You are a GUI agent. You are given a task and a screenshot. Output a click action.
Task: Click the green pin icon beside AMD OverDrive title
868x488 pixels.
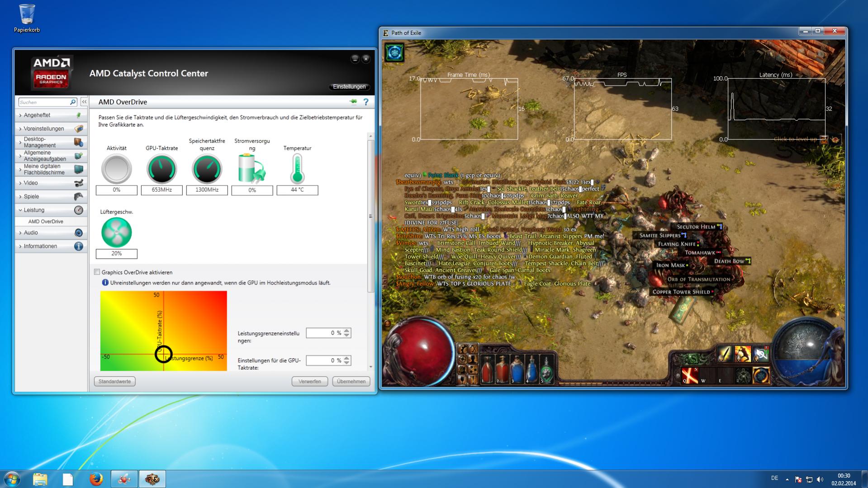(353, 102)
